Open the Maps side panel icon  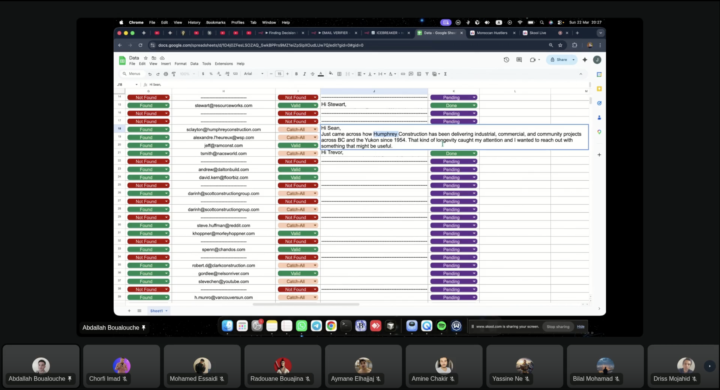click(599, 132)
